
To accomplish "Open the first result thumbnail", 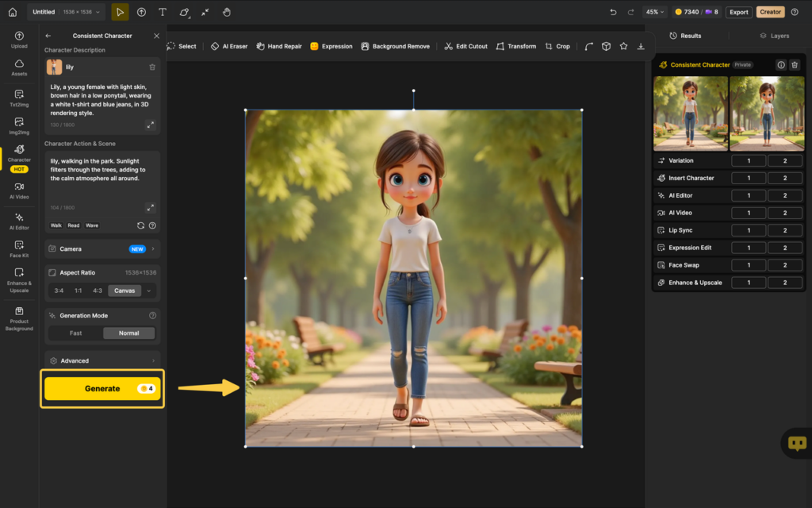I will (690, 113).
